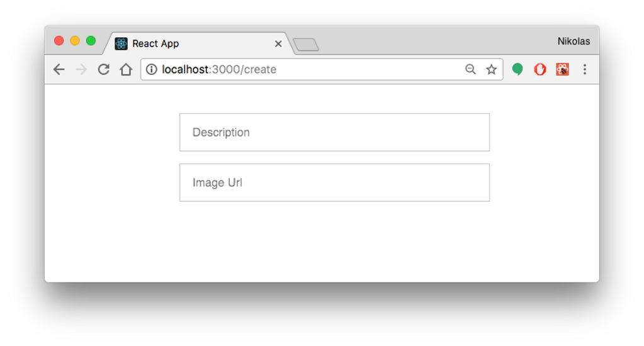View site information for localhost
Screen dimensions: 644x346
[151, 69]
